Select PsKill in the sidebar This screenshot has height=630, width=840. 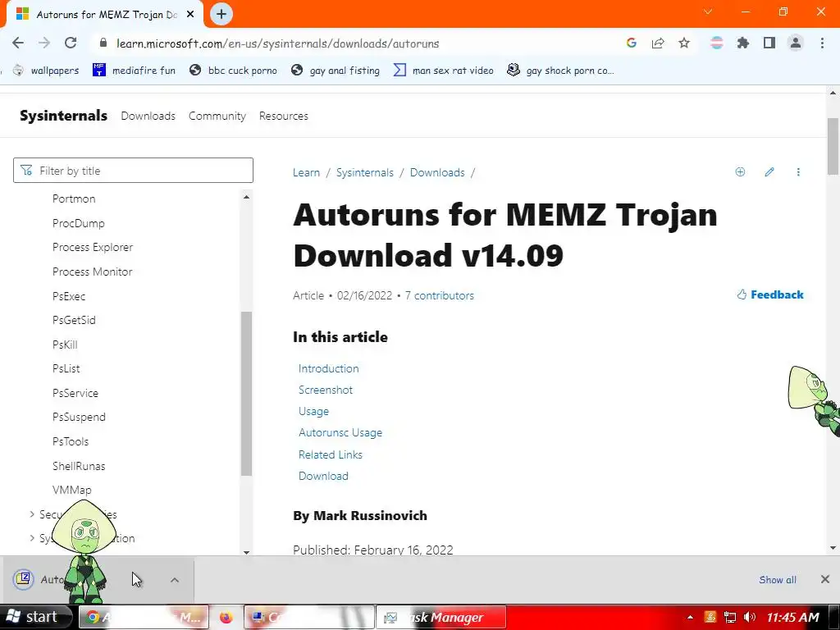point(65,345)
